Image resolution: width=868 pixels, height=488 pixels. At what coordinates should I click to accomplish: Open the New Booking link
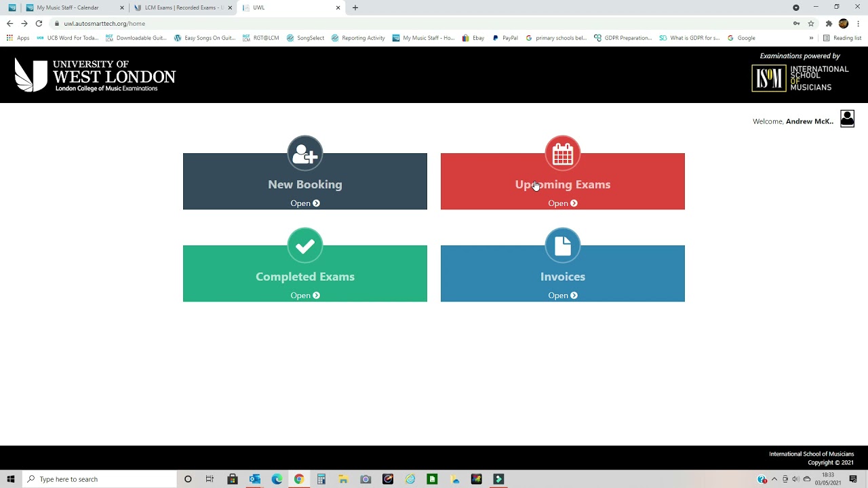coord(305,203)
